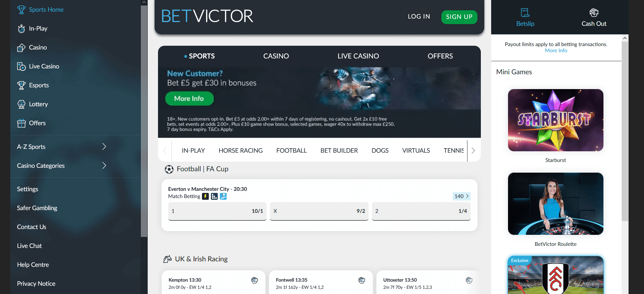The width and height of the screenshot is (644, 294).
Task: Show previous sports categories with left arrow
Action: 165,151
